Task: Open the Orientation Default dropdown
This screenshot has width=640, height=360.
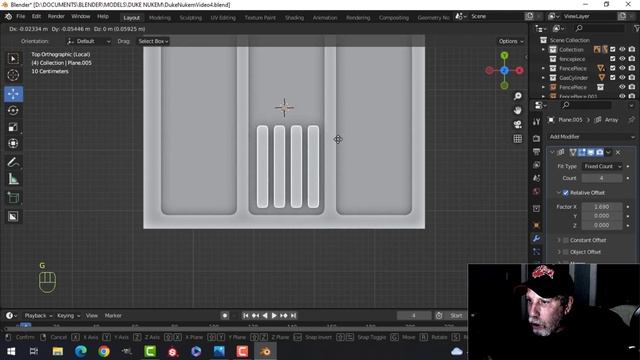Action: tap(89, 41)
